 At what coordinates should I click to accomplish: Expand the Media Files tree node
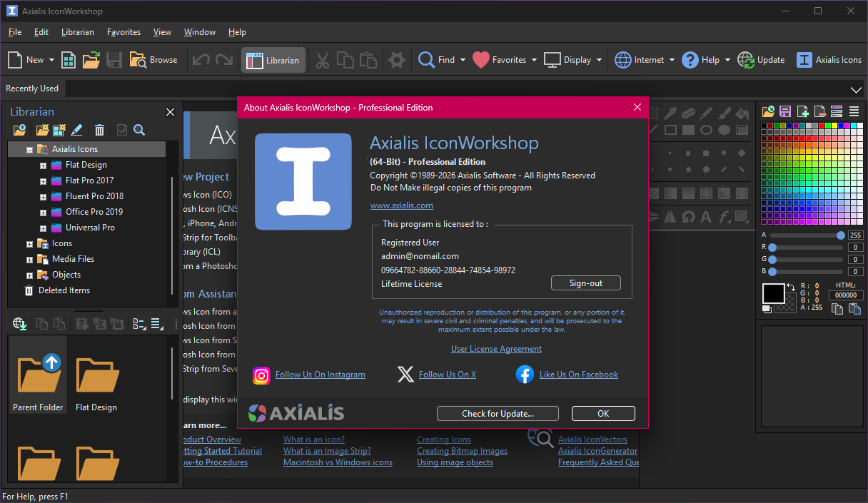pyautogui.click(x=29, y=260)
